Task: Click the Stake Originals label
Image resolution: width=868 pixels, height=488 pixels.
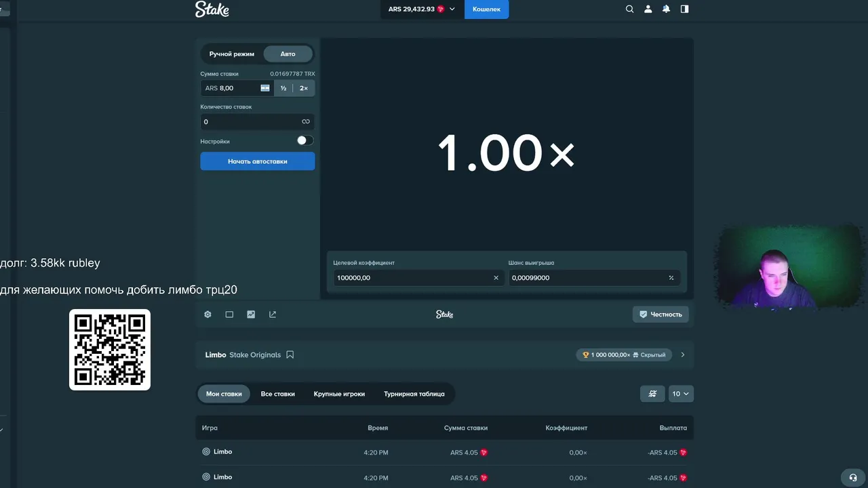Action: [255, 354]
